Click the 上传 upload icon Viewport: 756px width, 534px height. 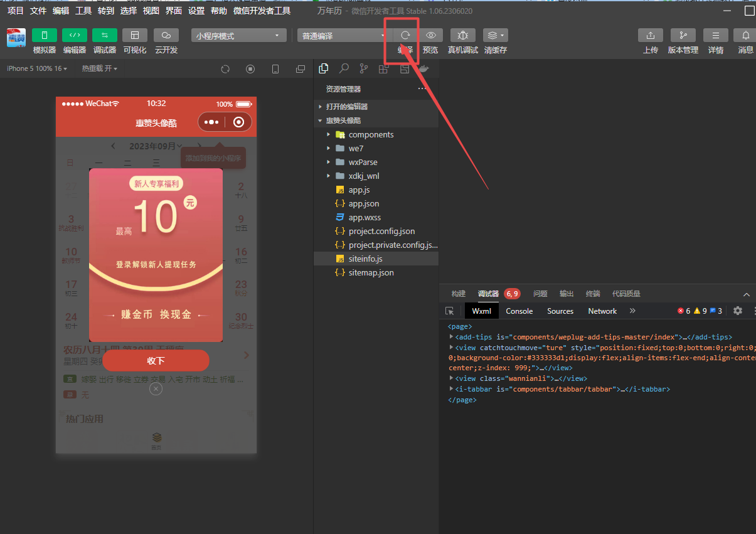pyautogui.click(x=651, y=35)
